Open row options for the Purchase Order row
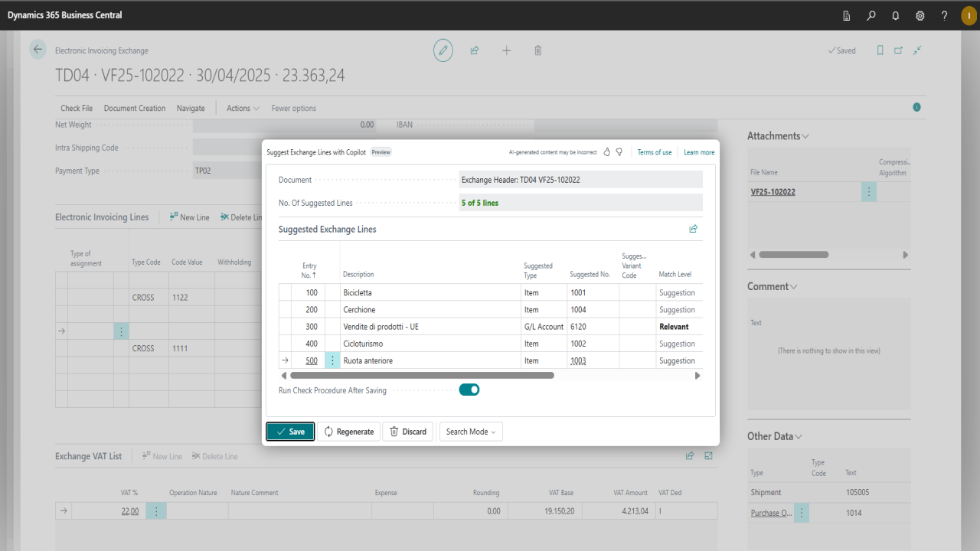 tap(802, 513)
